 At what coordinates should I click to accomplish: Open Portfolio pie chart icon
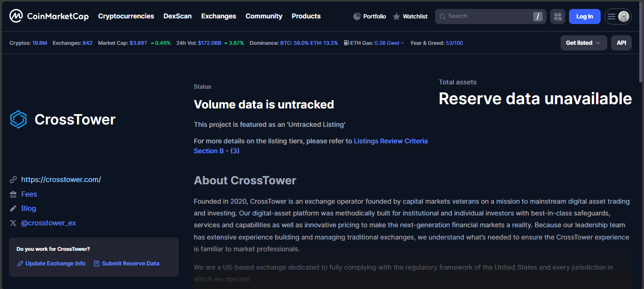point(357,17)
